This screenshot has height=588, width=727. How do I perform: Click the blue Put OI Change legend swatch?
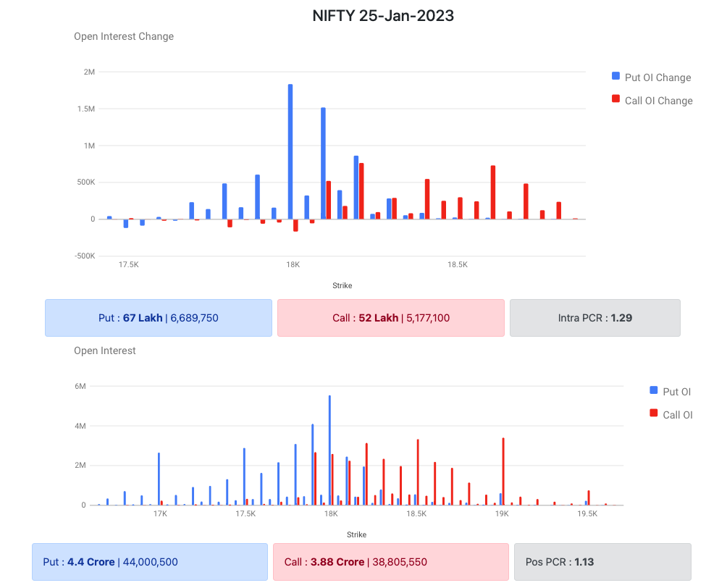point(615,77)
